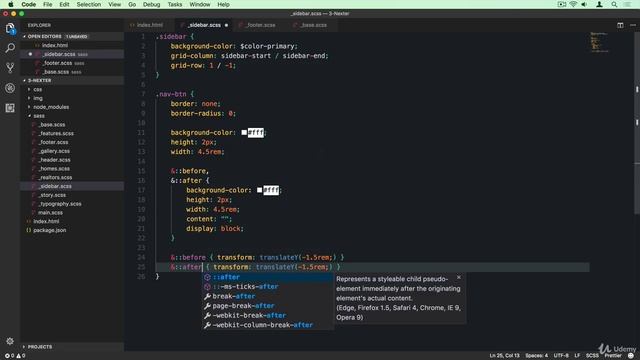Open the Window menu
640x360 pixels.
pos(200,4)
